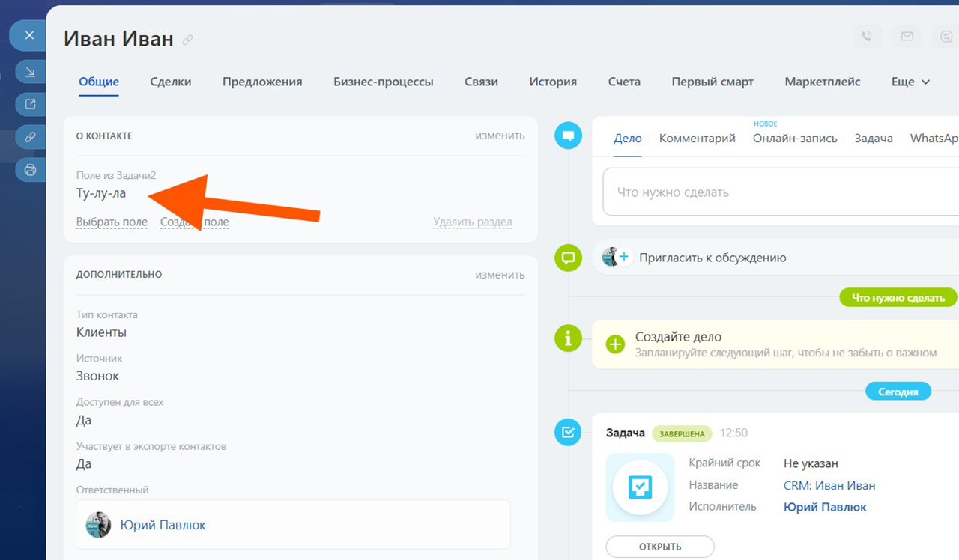The width and height of the screenshot is (959, 560).
Task: Click the Да value under Доступен для всех
Action: click(x=84, y=420)
